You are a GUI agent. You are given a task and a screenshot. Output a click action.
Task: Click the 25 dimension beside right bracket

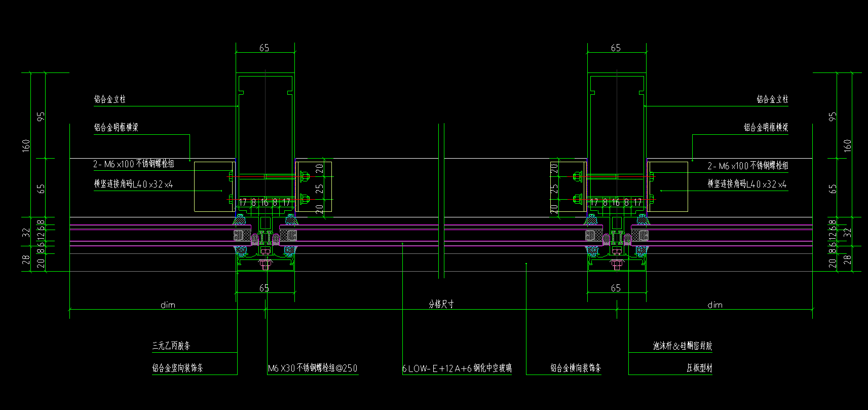pos(554,189)
